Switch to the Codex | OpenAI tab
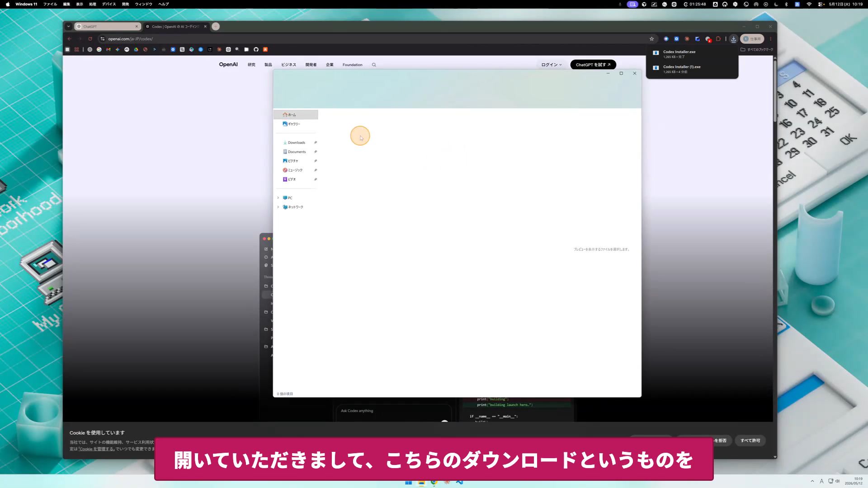868x488 pixels. [176, 26]
